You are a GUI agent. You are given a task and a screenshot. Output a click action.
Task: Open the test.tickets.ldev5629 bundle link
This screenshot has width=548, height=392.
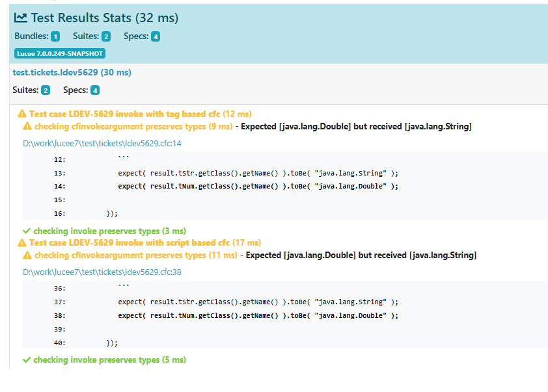pos(72,72)
